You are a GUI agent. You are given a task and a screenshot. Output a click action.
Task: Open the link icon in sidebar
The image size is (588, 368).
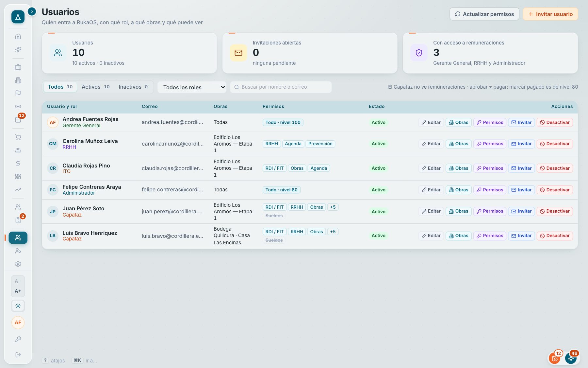pyautogui.click(x=18, y=106)
